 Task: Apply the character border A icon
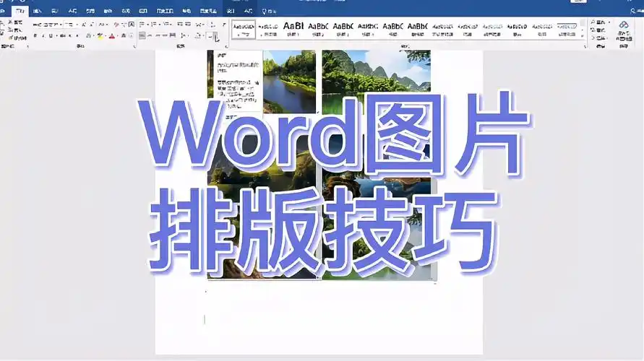coord(131,25)
